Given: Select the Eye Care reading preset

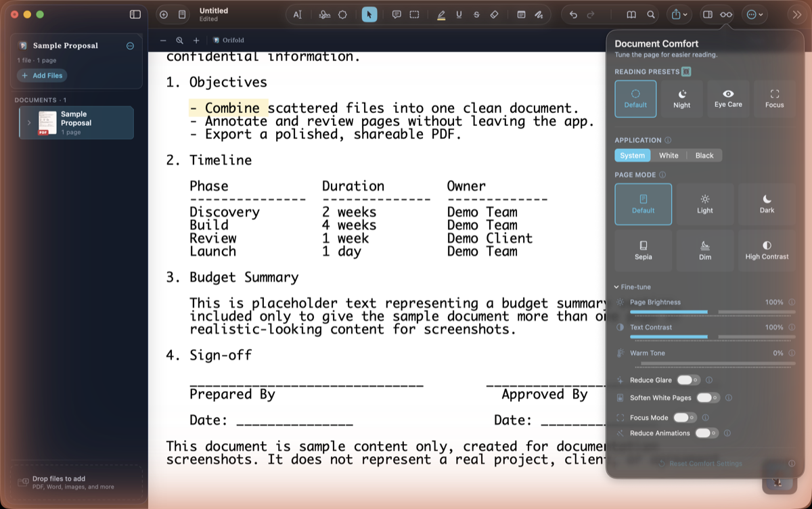Looking at the screenshot, I should 728,99.
